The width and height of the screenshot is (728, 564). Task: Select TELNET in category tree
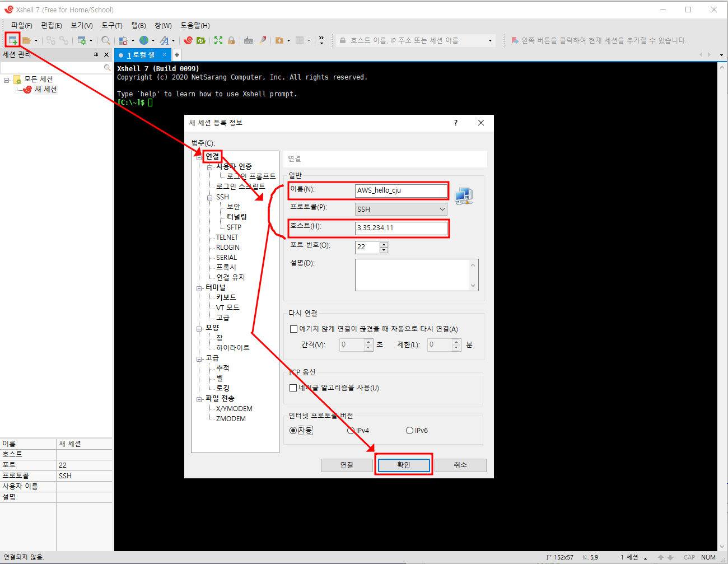[x=227, y=237]
